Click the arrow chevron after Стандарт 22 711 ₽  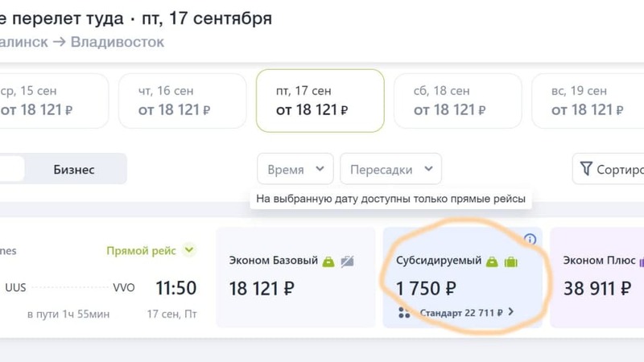[x=510, y=312]
